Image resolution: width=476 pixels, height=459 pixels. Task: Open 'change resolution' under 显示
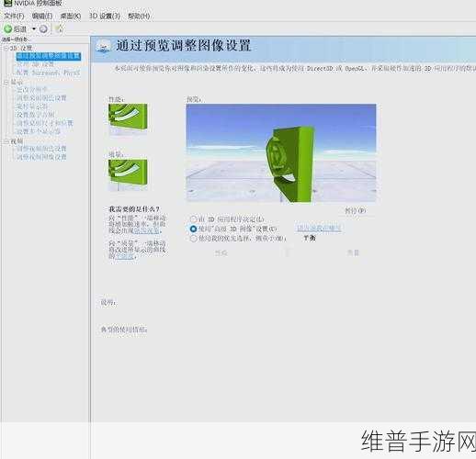[32, 90]
